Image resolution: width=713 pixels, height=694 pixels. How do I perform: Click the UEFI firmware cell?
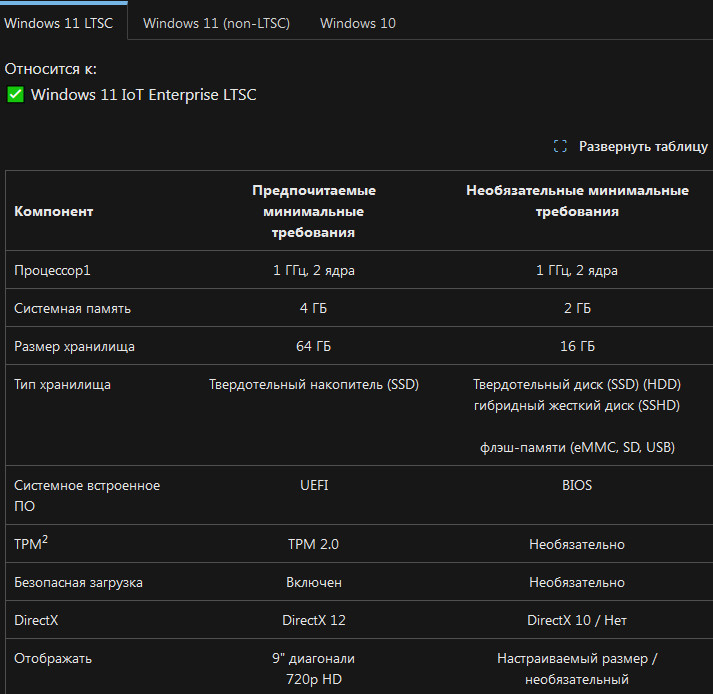(x=314, y=485)
